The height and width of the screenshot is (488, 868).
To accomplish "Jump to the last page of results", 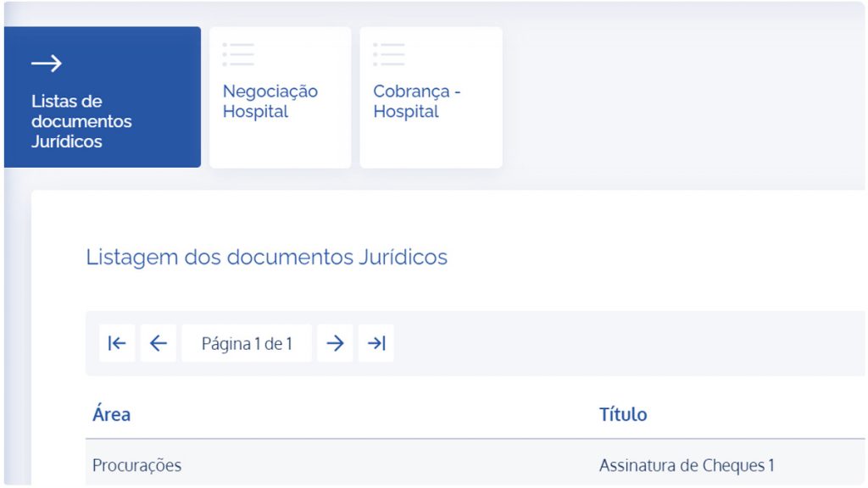I will 376,344.
